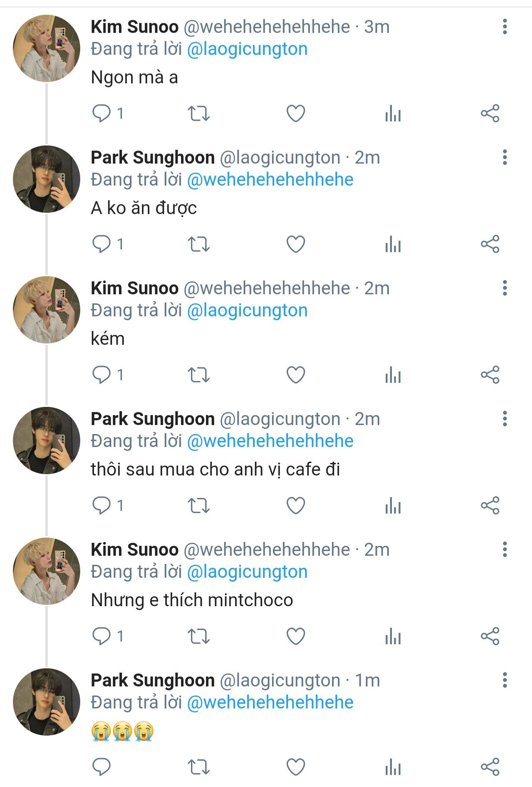Open more options menu on the "kém" tweet
This screenshot has width=532, height=787.
tap(504, 288)
